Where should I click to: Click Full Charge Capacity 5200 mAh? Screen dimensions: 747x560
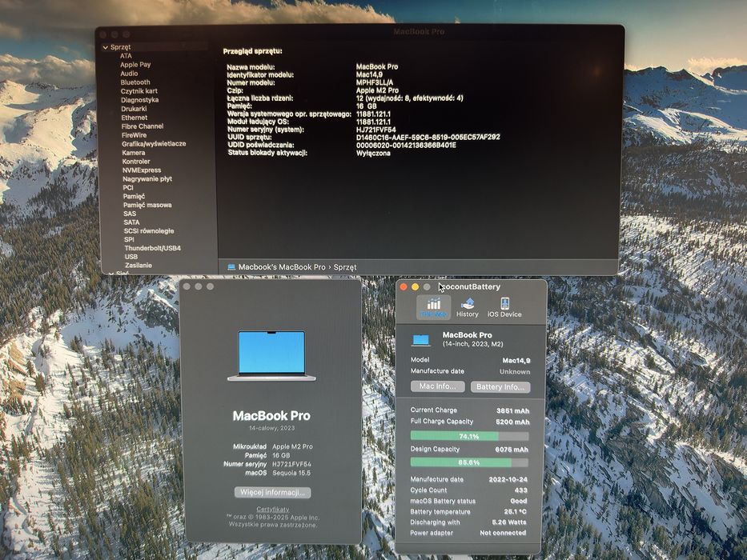coord(512,422)
